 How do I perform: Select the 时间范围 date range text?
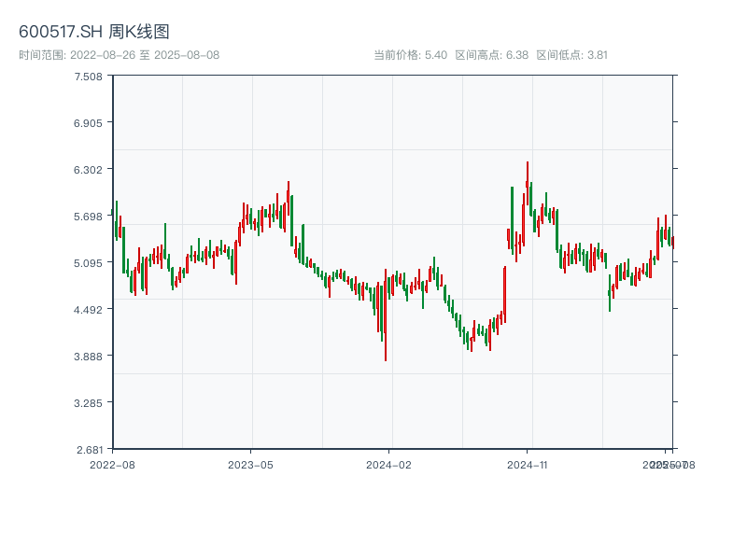pos(119,55)
